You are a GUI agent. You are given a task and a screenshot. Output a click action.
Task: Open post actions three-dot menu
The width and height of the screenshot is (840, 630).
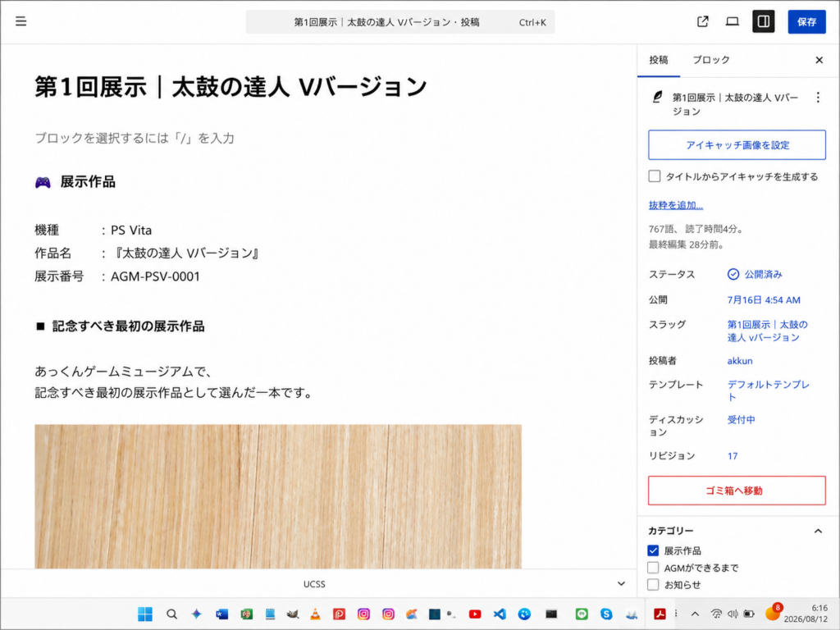818,98
